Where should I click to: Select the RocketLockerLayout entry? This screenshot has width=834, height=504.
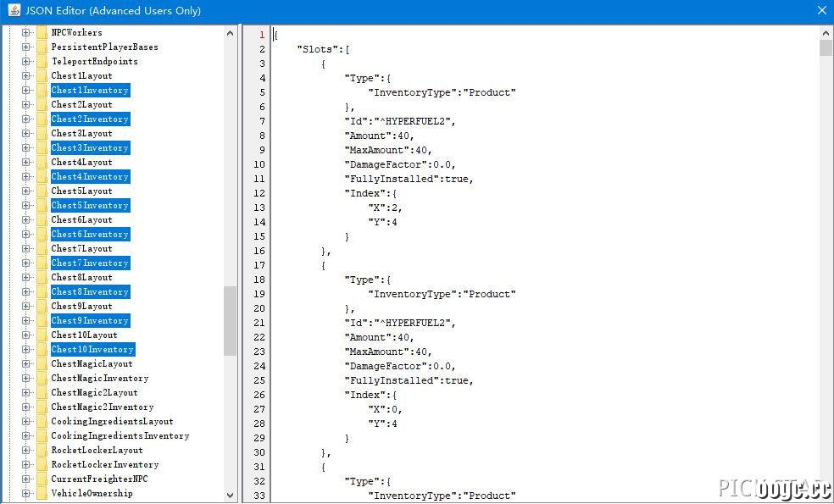coord(97,451)
